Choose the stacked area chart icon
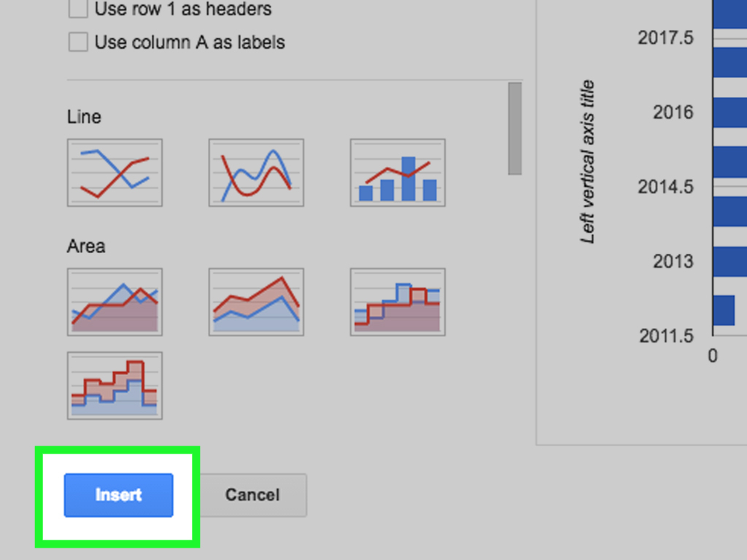The image size is (747, 560). click(256, 302)
